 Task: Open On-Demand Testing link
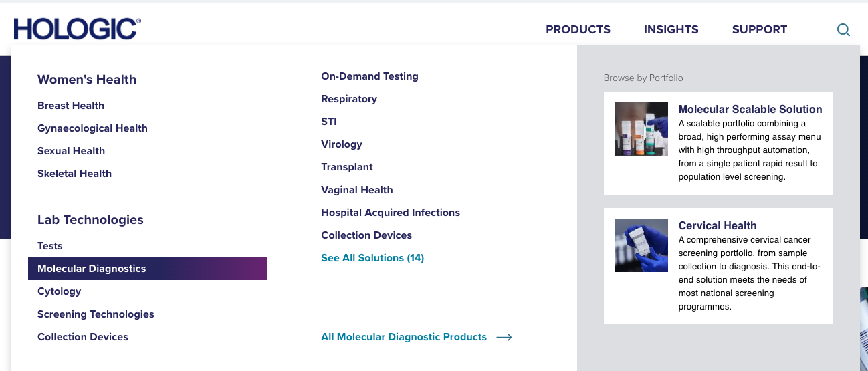[x=370, y=76]
